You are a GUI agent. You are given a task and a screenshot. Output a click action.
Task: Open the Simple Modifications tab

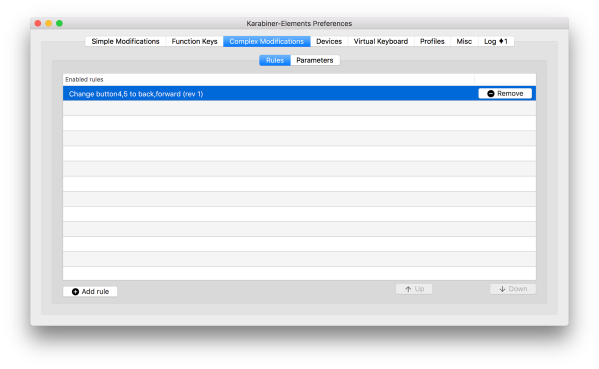(125, 41)
